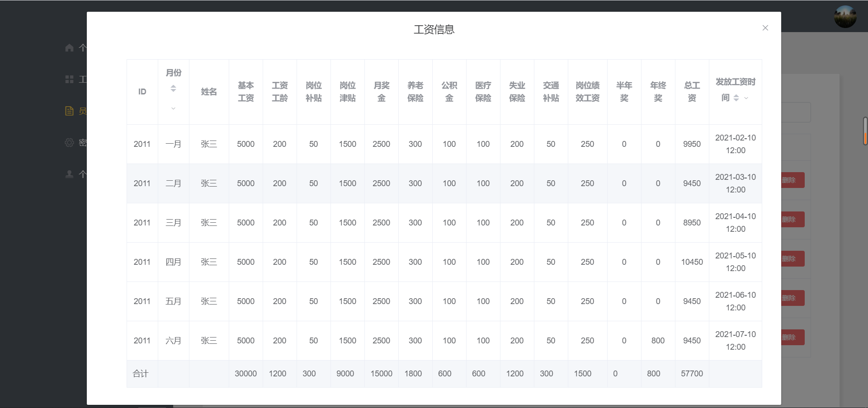This screenshot has height=408, width=868.
Task: Click the user avatar at top right
Action: point(845,16)
